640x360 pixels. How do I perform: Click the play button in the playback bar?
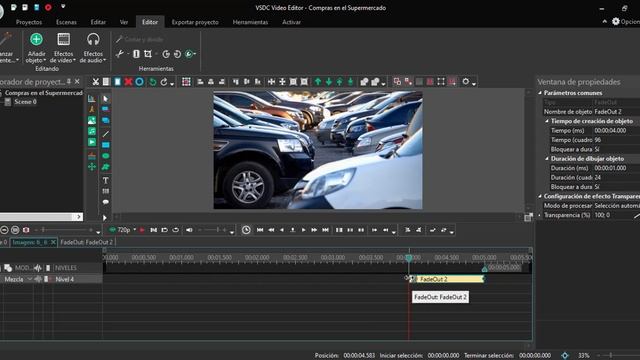pos(303,230)
